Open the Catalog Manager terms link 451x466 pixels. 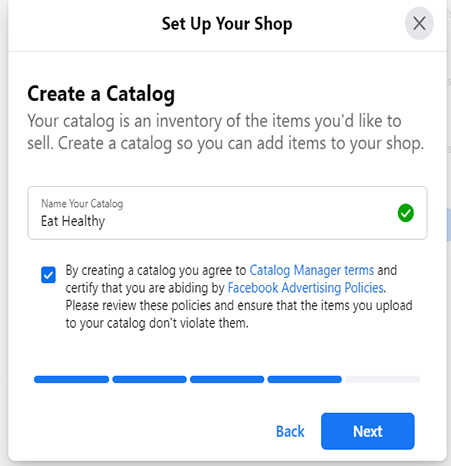(x=312, y=270)
